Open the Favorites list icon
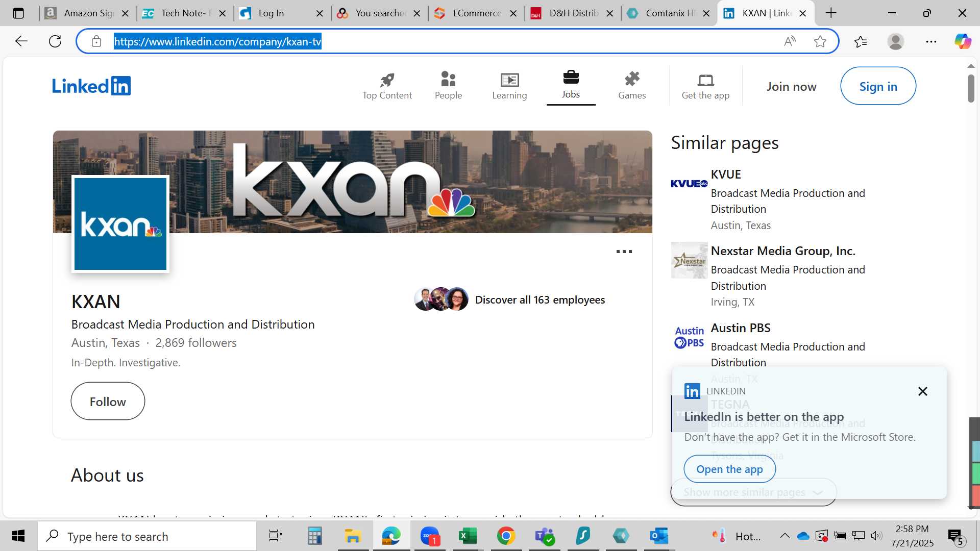Image resolution: width=980 pixels, height=551 pixels. tap(861, 41)
